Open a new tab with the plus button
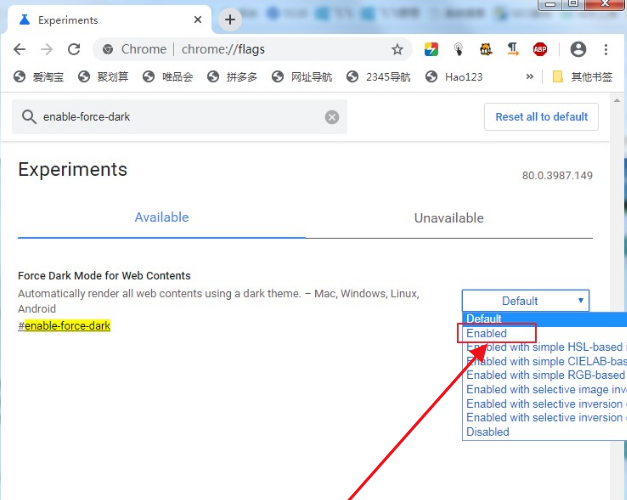Viewport: 627px width, 500px height. click(230, 19)
